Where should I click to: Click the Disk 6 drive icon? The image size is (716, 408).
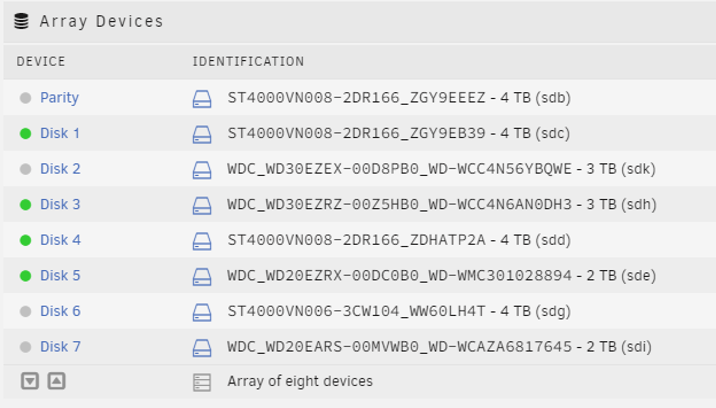click(202, 313)
